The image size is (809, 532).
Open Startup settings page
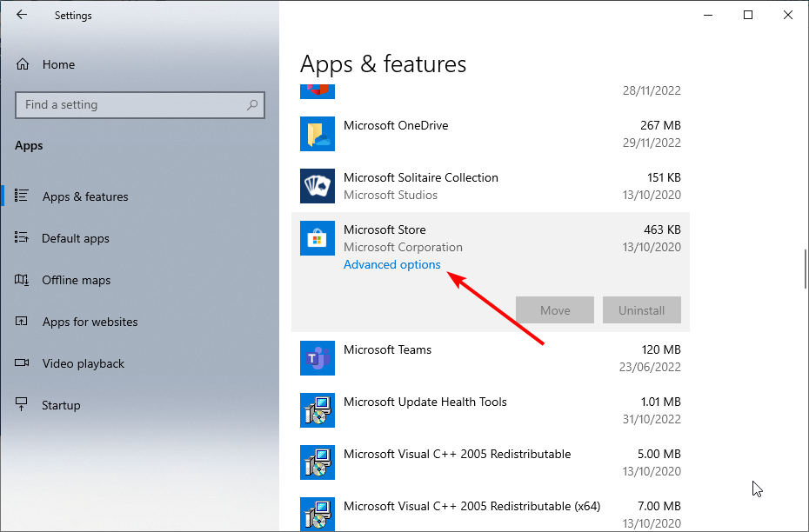(61, 405)
